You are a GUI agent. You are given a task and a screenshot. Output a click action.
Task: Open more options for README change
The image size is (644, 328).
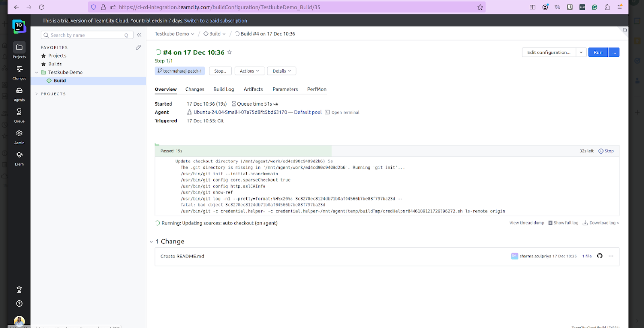pyautogui.click(x=611, y=256)
